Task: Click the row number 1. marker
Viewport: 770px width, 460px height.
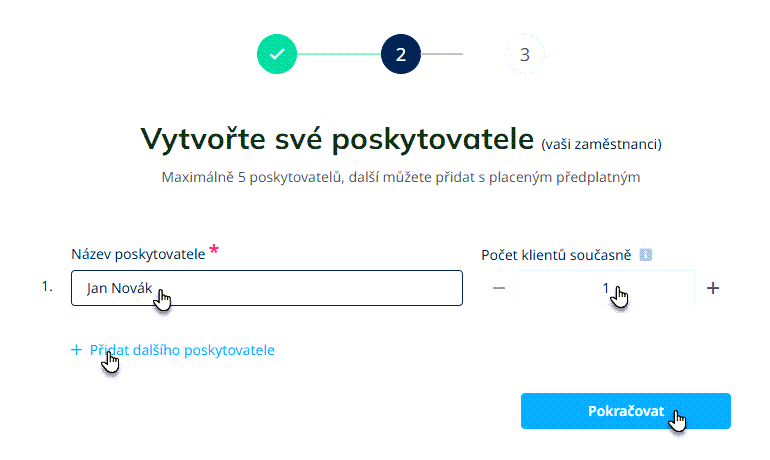Action: pos(46,287)
